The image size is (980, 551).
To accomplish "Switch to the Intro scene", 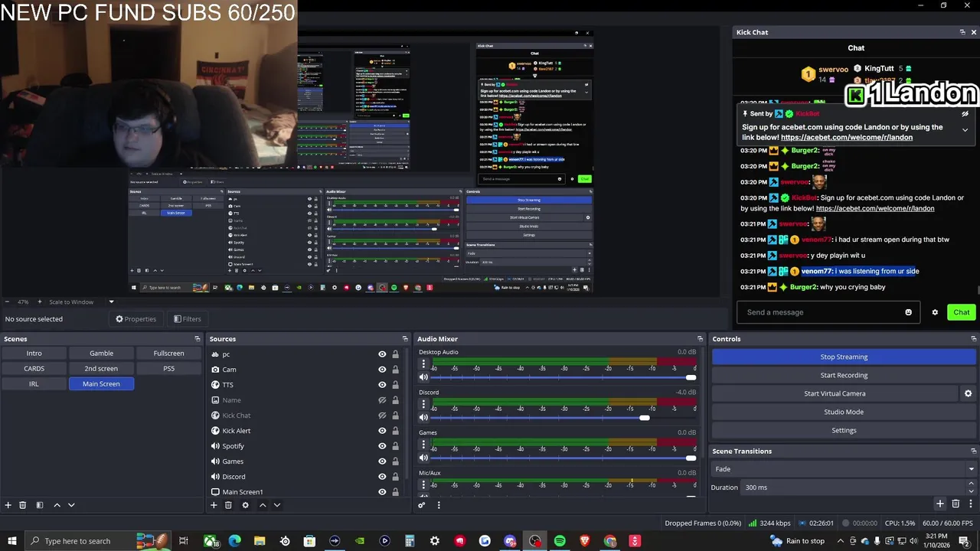I will coord(34,354).
